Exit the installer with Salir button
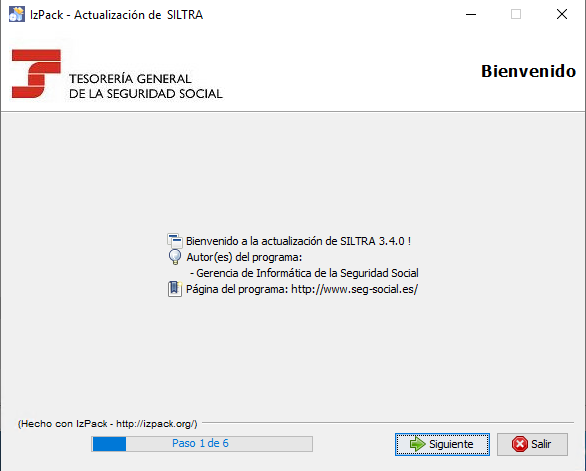This screenshot has height=471, width=586. click(532, 444)
